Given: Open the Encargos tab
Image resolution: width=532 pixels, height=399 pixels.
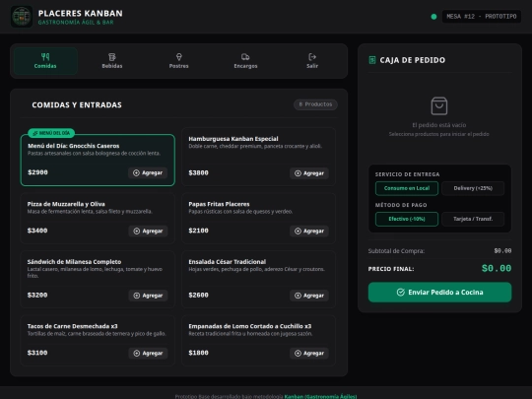Looking at the screenshot, I should (x=245, y=61).
